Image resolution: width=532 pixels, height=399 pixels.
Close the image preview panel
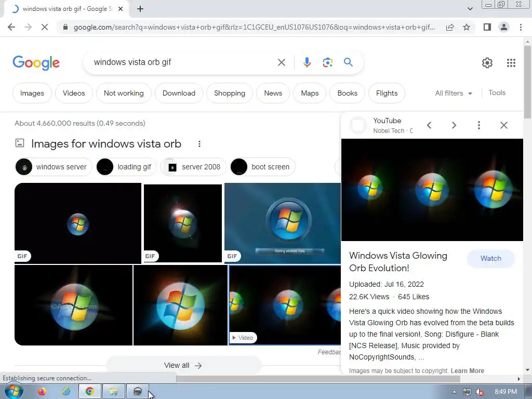pyautogui.click(x=504, y=125)
